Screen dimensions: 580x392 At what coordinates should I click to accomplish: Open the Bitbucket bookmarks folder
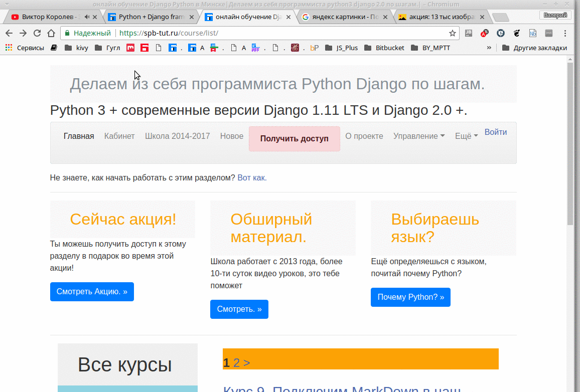[384, 48]
